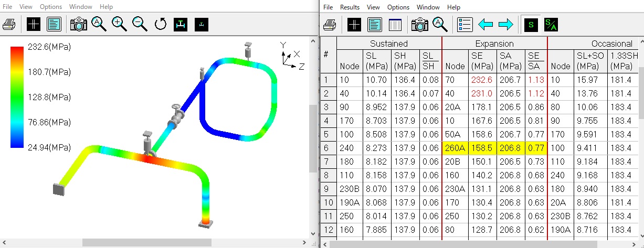The height and width of the screenshot is (248, 644).
Task: Open the Options menu in the results window
Action: point(398,7)
